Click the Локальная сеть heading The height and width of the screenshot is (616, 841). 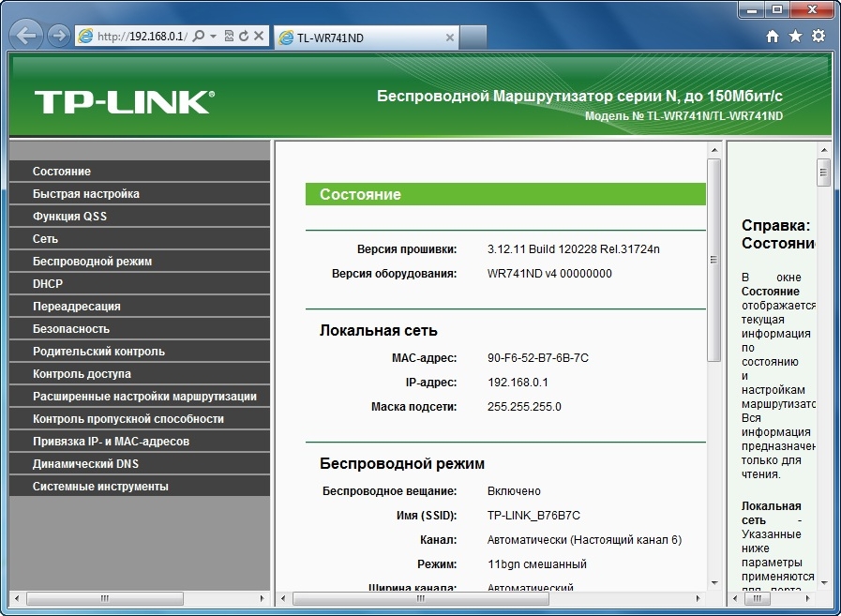tap(378, 331)
